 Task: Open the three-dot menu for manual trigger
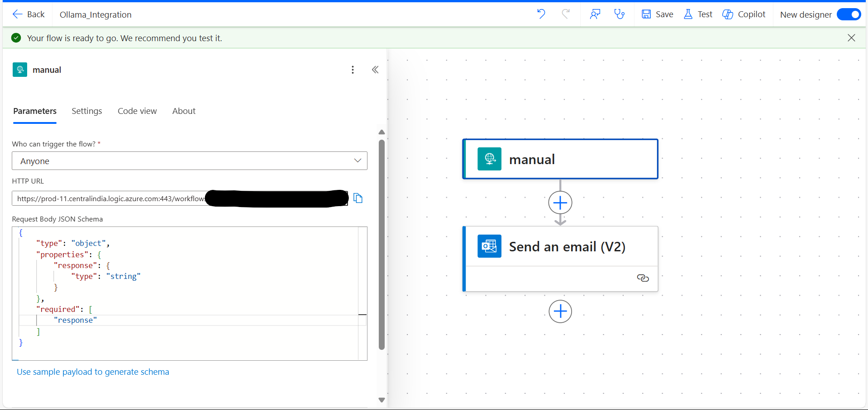click(353, 70)
